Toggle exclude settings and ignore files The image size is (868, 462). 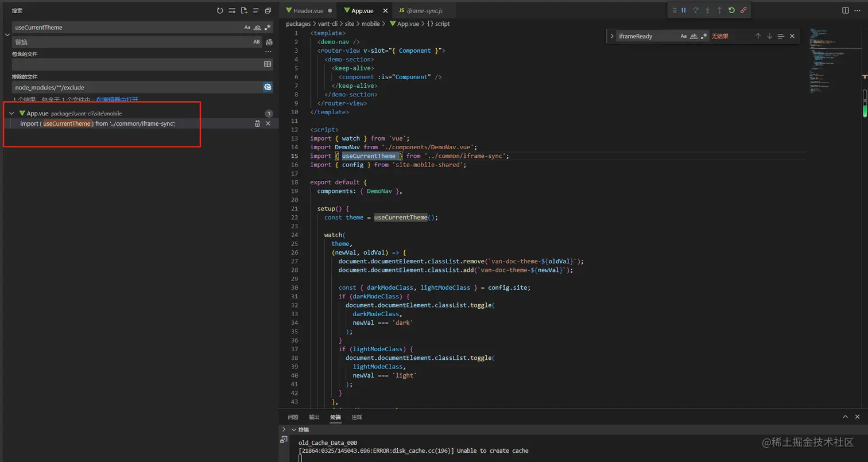click(268, 87)
